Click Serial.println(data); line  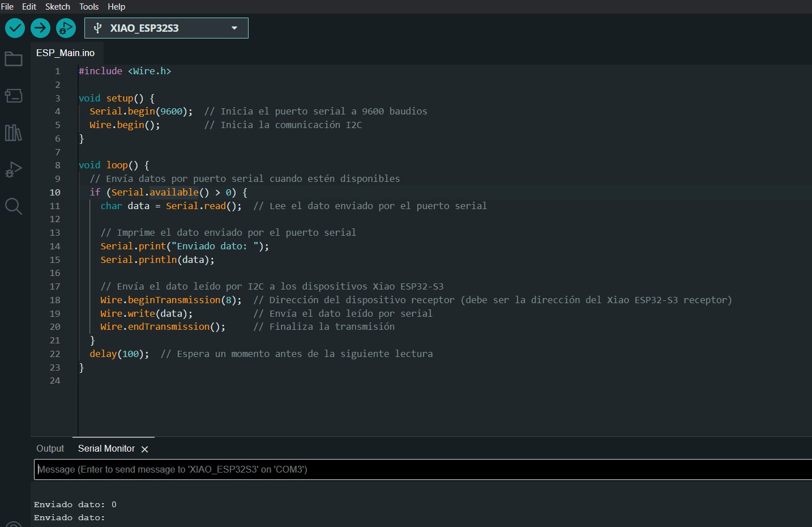(x=157, y=260)
